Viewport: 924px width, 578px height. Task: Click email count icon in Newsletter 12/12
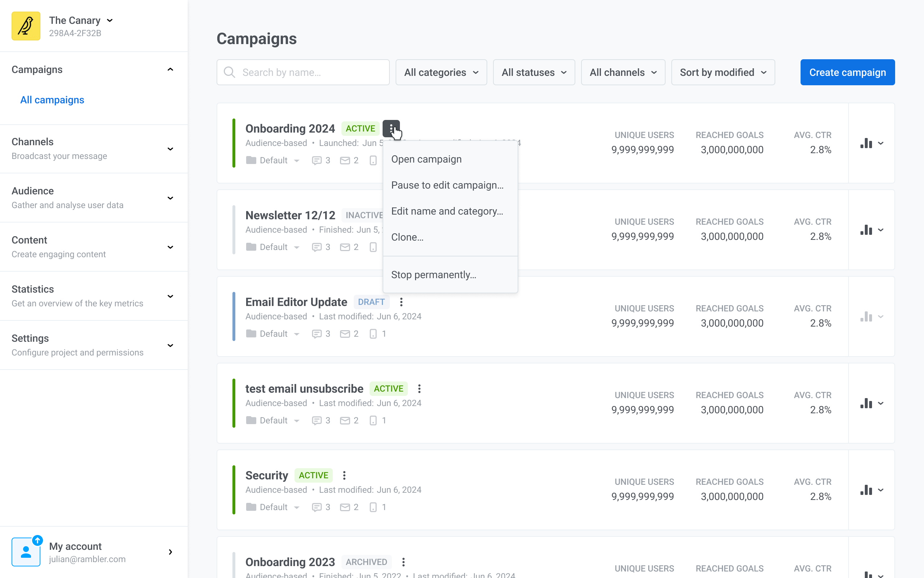tap(345, 247)
